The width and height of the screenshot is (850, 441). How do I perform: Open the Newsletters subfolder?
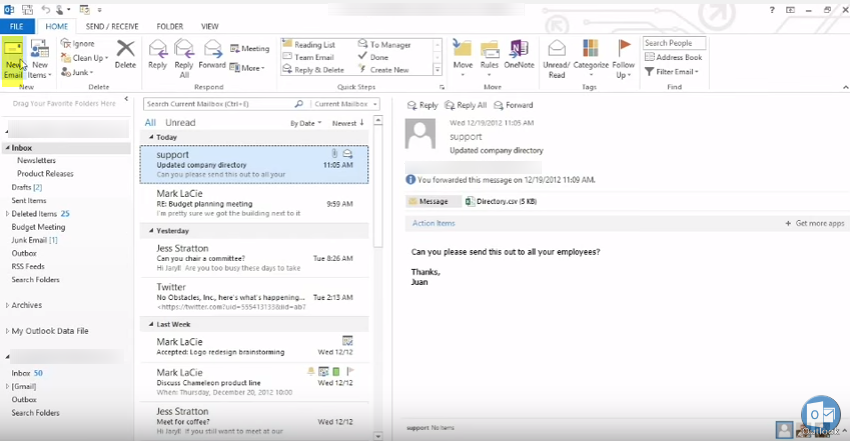click(36, 160)
